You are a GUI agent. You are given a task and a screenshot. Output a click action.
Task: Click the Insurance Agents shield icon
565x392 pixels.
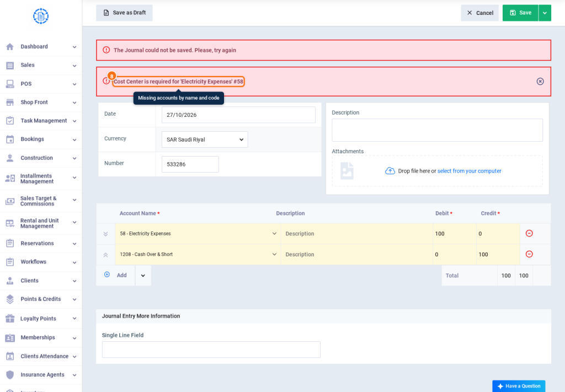(10, 375)
